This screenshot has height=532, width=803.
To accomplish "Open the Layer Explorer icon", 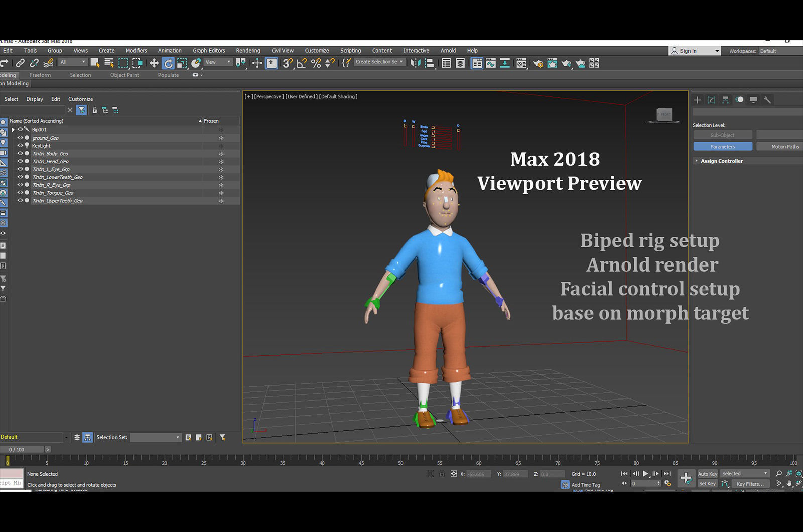I will point(460,63).
